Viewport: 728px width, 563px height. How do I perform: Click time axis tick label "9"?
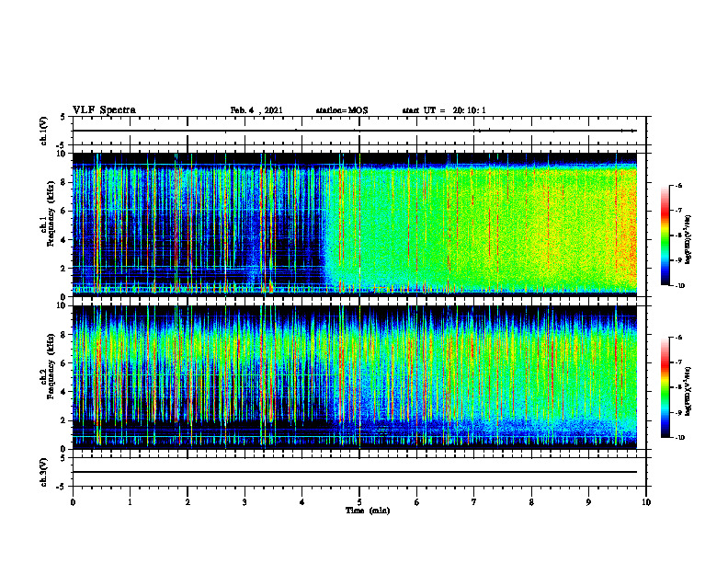click(x=588, y=502)
